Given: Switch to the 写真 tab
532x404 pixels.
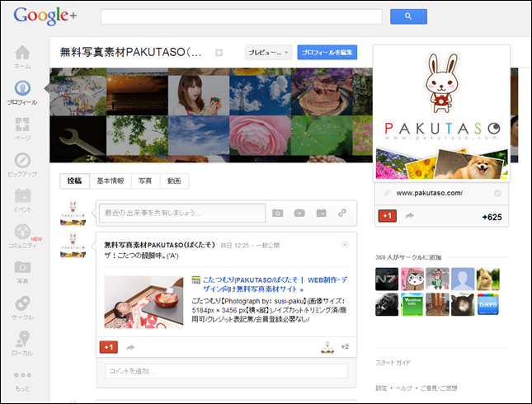Looking at the screenshot, I should click(x=145, y=181).
